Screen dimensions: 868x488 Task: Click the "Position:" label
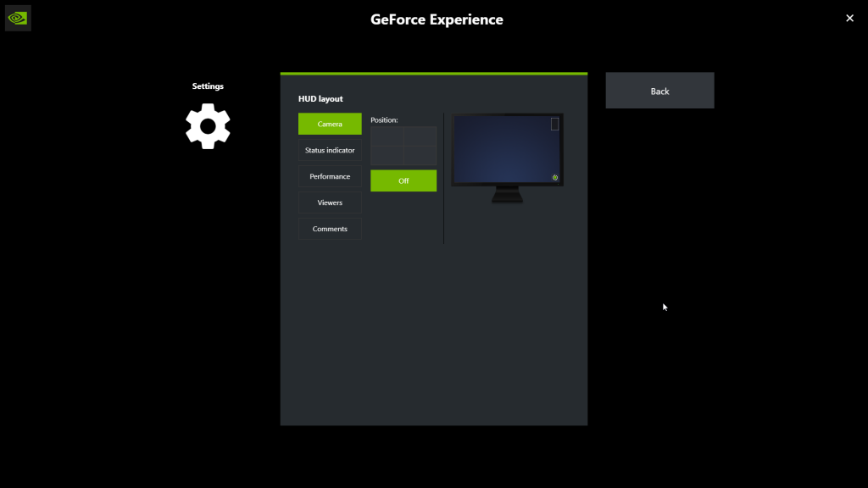click(384, 120)
